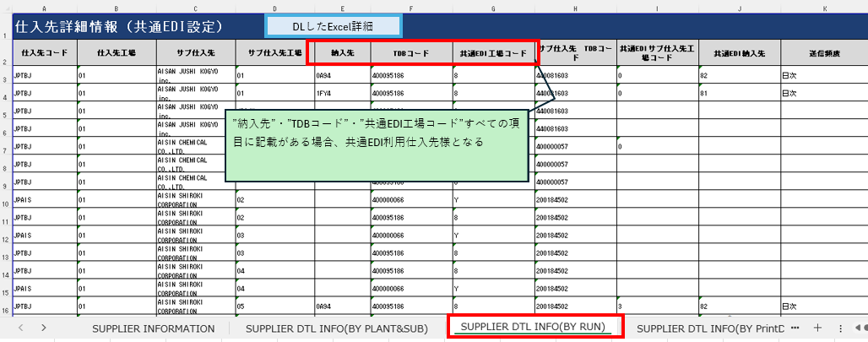Click the TDBコード header cell
Image resolution: width=868 pixels, height=342 pixels.
[411, 53]
